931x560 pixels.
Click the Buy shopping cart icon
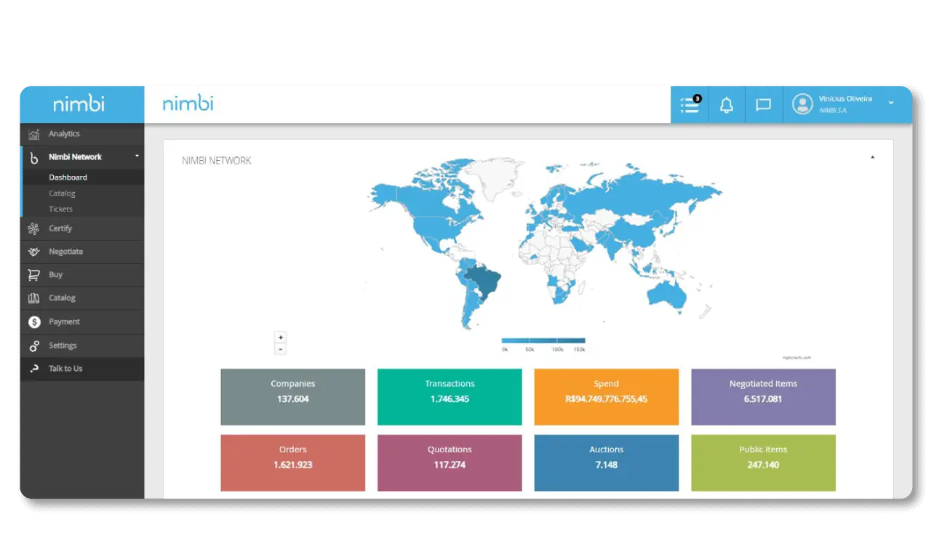point(33,274)
